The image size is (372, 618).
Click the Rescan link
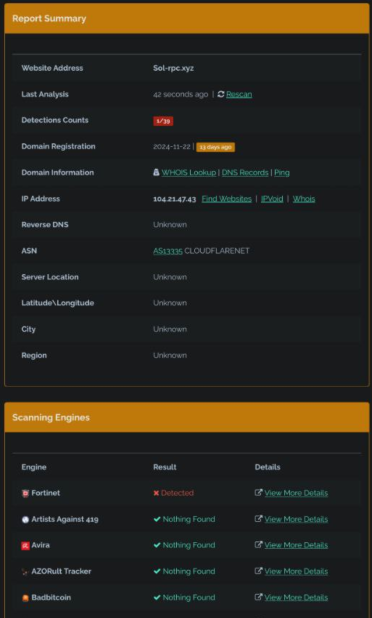pyautogui.click(x=239, y=94)
